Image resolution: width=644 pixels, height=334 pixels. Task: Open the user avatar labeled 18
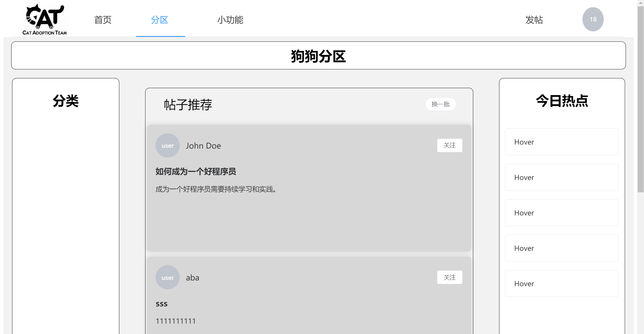tap(593, 19)
